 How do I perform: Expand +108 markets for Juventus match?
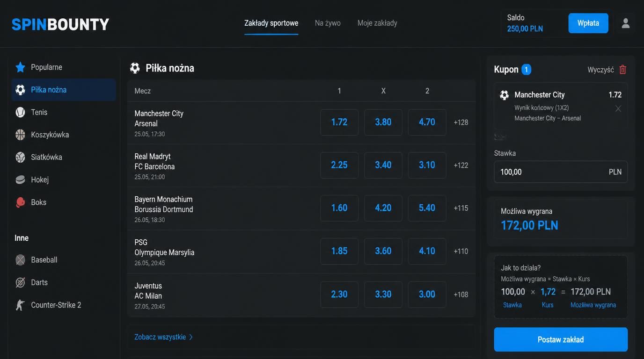[461, 295]
